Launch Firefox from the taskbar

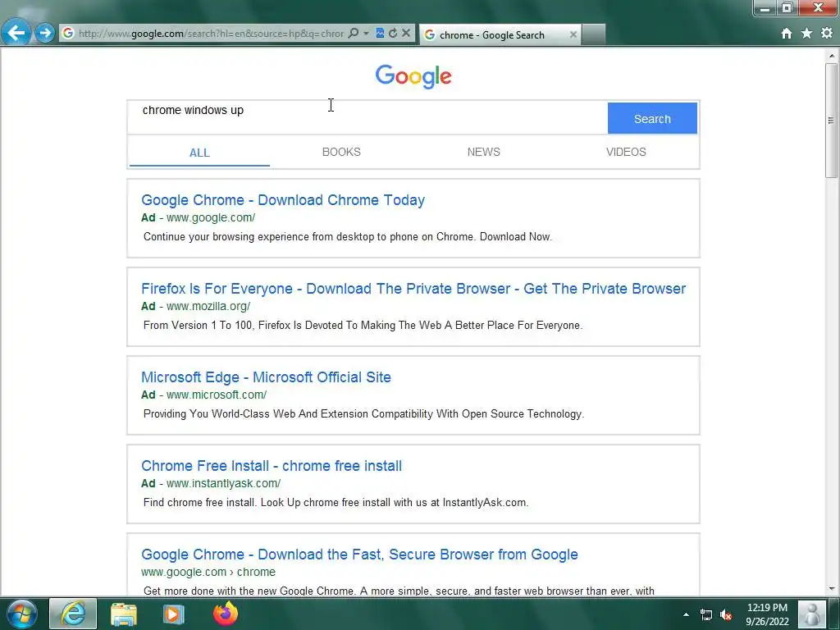pyautogui.click(x=226, y=614)
